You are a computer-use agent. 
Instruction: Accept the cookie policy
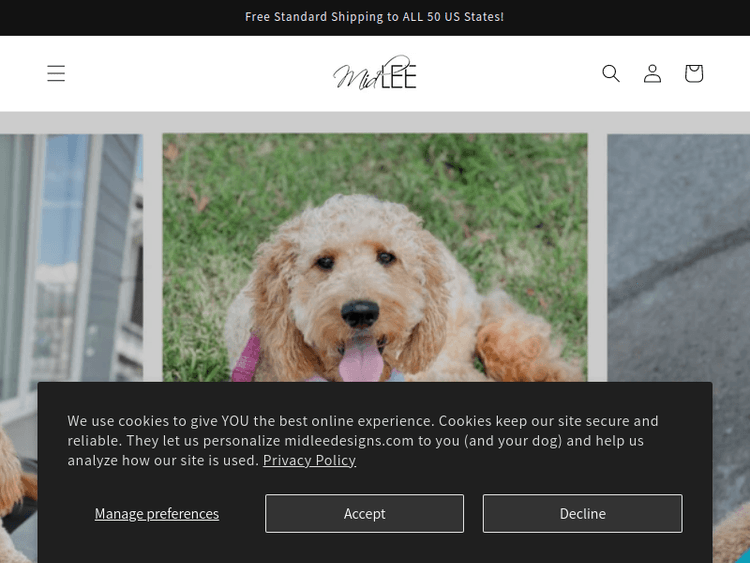364,513
